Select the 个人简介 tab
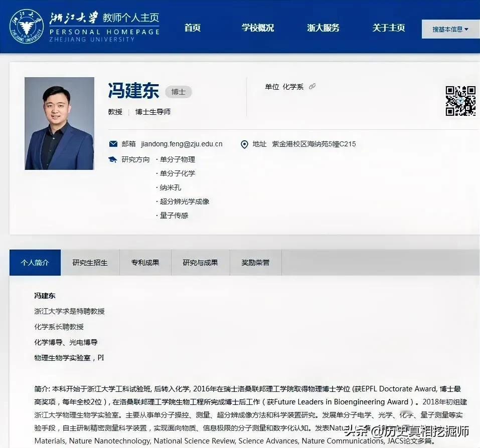Image resolution: width=480 pixels, height=448 pixels. click(35, 263)
